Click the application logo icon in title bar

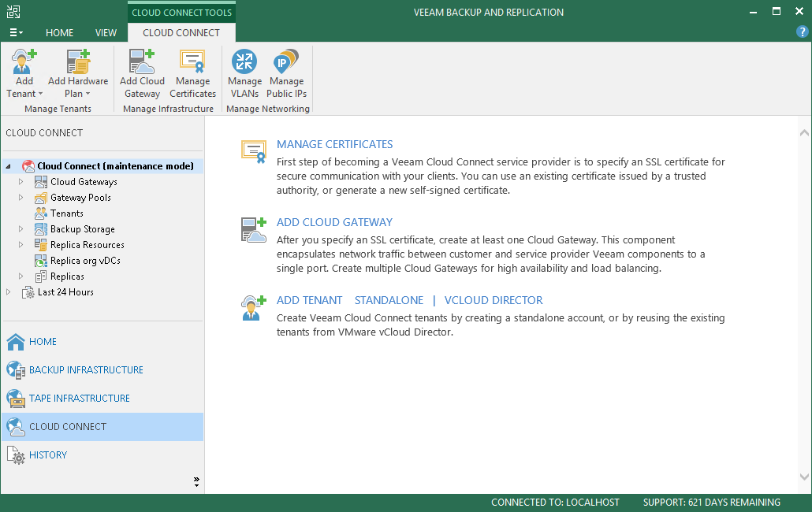point(13,12)
